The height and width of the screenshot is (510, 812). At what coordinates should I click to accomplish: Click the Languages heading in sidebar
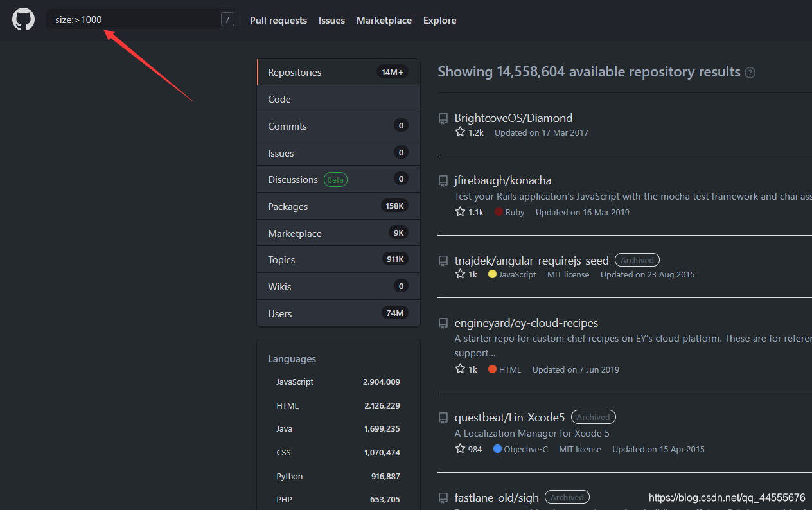292,359
